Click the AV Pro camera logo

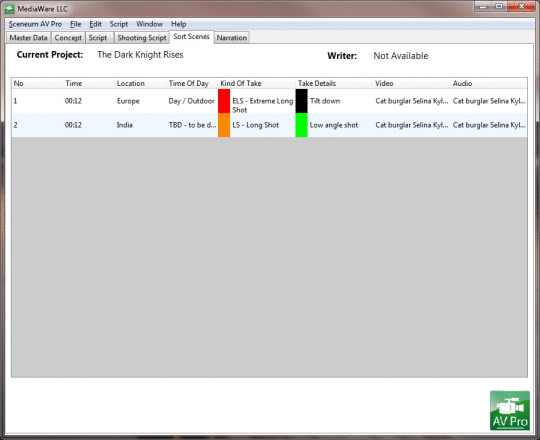pos(510,410)
